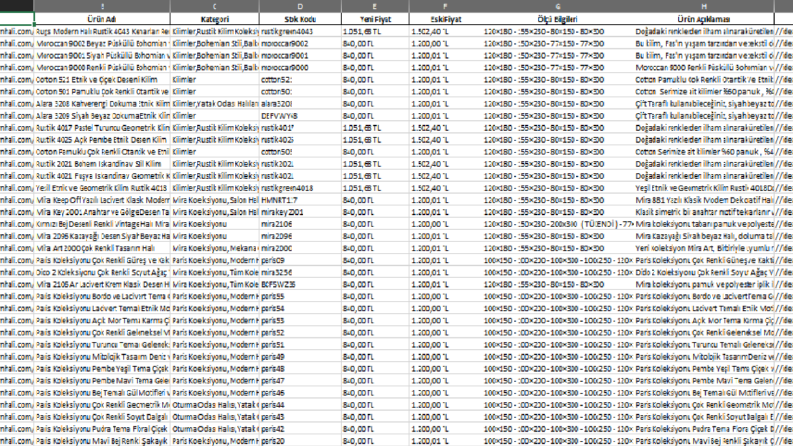Screen dimensions: 793x446
Task: Select cell with stock code paris42
Action: (300, 429)
